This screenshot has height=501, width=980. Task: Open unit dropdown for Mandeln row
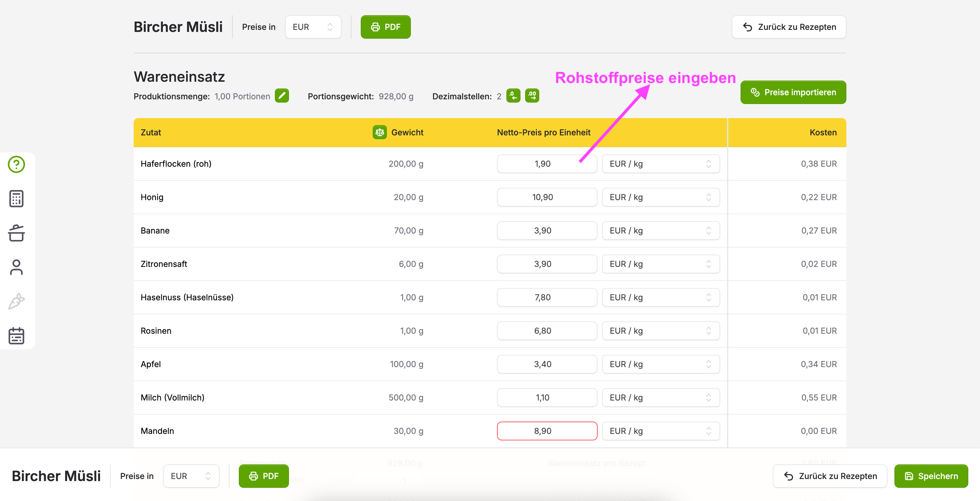(661, 431)
